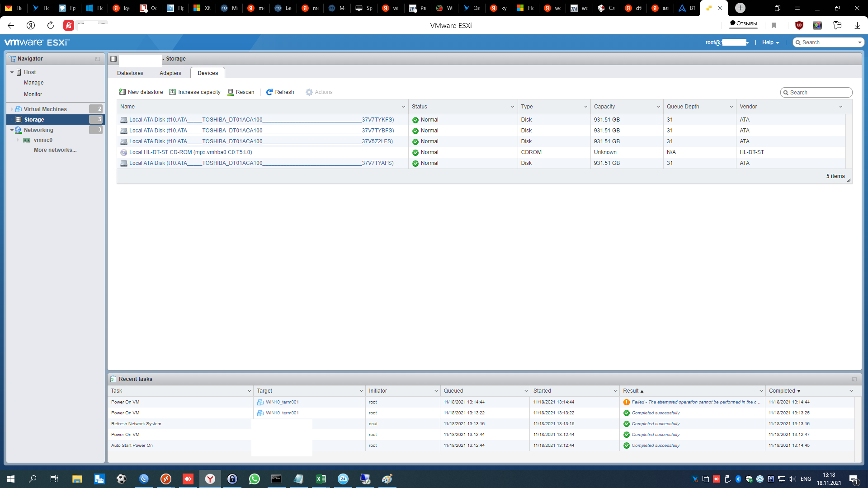Open Local ATA Disk 37V7TYBFS device
Viewport: 868px width, 488px height.
(262, 131)
